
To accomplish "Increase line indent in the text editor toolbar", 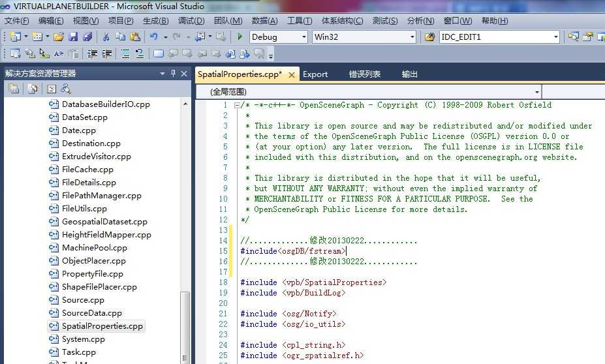I will click(x=107, y=53).
